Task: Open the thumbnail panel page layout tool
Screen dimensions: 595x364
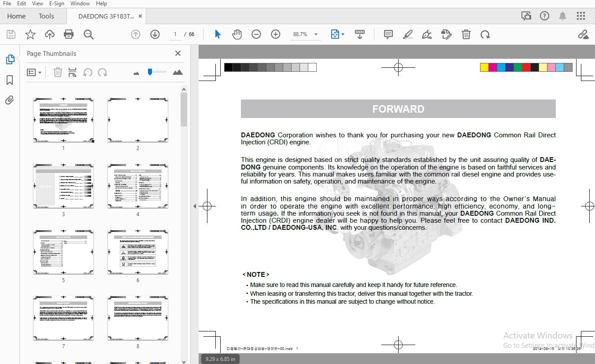Action: pyautogui.click(x=73, y=72)
